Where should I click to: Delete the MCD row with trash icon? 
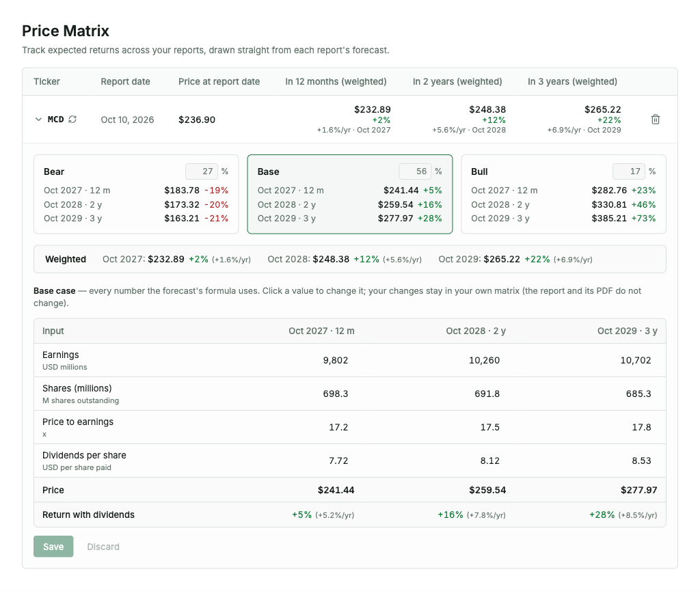coord(656,119)
